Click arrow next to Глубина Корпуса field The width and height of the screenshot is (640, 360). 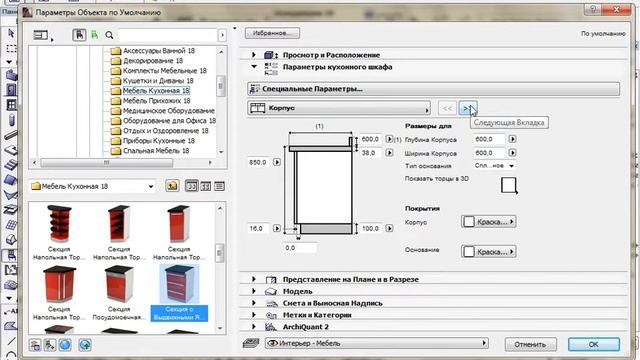[512, 139]
